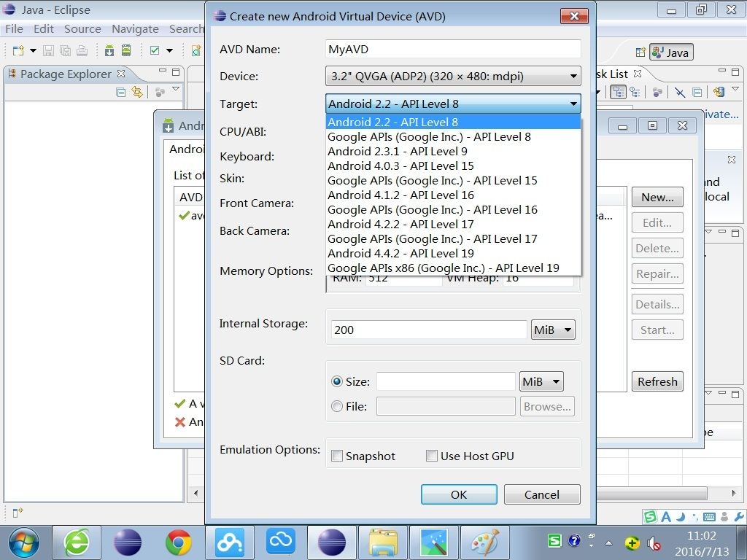The height and width of the screenshot is (560, 747).
Task: Click the Print toolbar icon
Action: (82, 50)
